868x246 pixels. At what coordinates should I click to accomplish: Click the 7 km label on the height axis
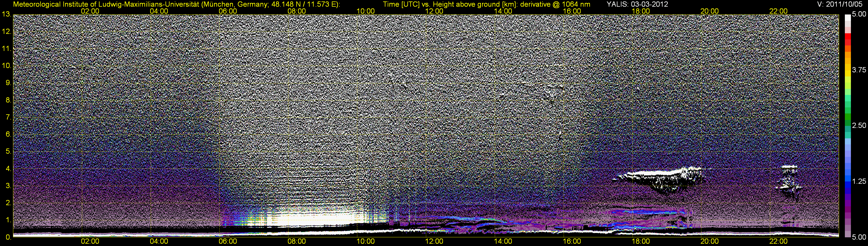[x=8, y=117]
